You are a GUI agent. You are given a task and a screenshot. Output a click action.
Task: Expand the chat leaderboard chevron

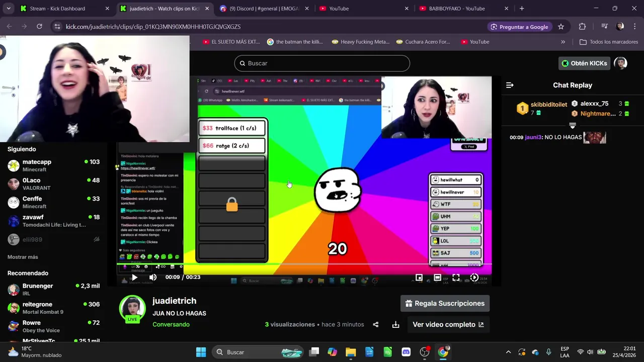573,125
